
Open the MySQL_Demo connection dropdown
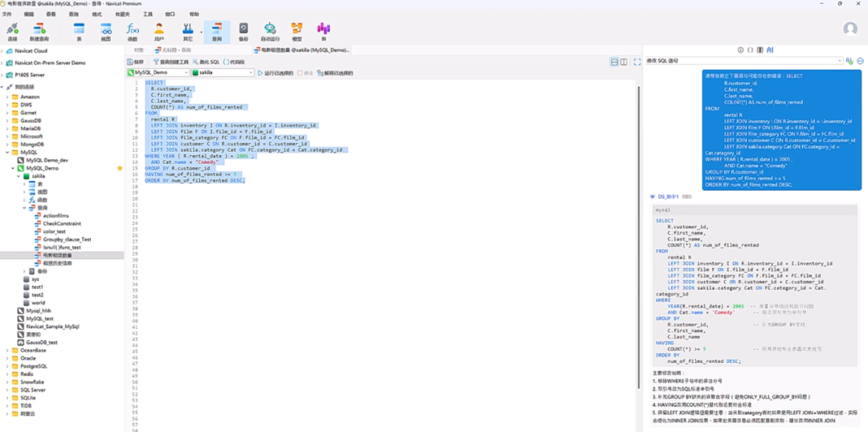tap(158, 72)
